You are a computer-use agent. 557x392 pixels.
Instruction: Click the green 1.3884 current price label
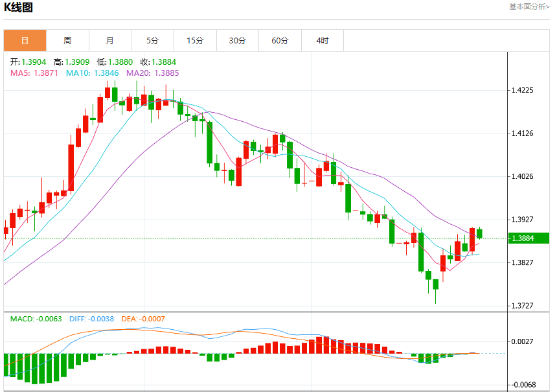[529, 238]
